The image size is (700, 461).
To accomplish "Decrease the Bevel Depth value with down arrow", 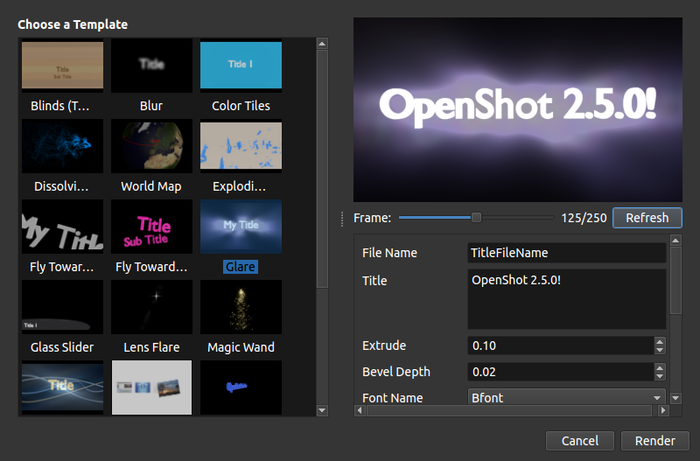I will point(659,376).
